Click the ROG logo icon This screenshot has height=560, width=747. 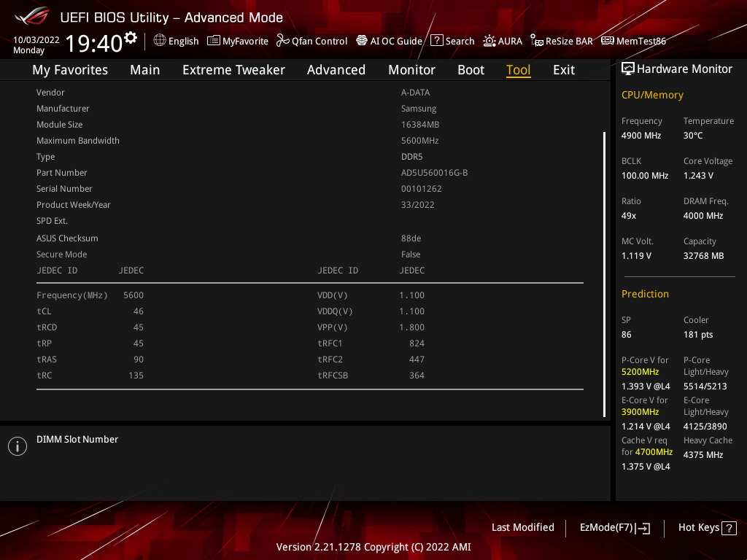(x=31, y=16)
